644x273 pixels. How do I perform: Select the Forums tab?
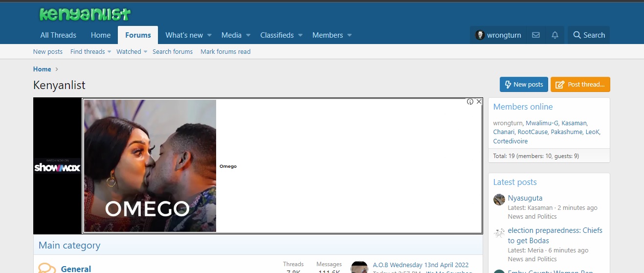pos(138,35)
